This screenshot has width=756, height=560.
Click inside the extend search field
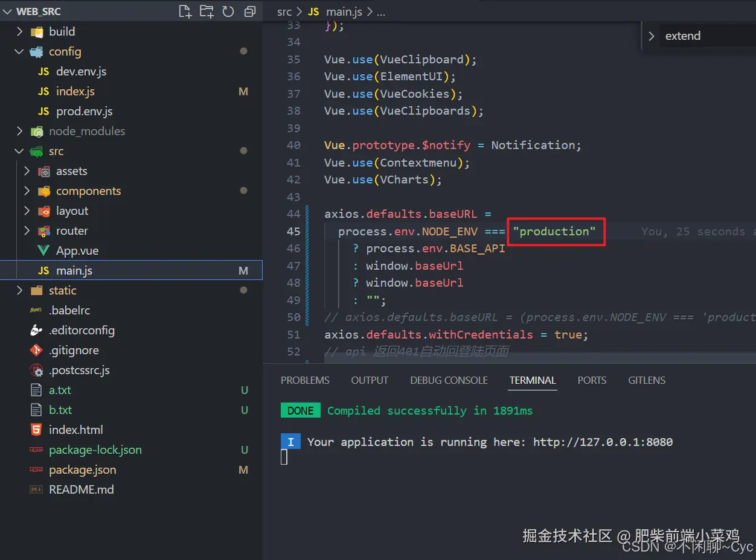[x=708, y=36]
